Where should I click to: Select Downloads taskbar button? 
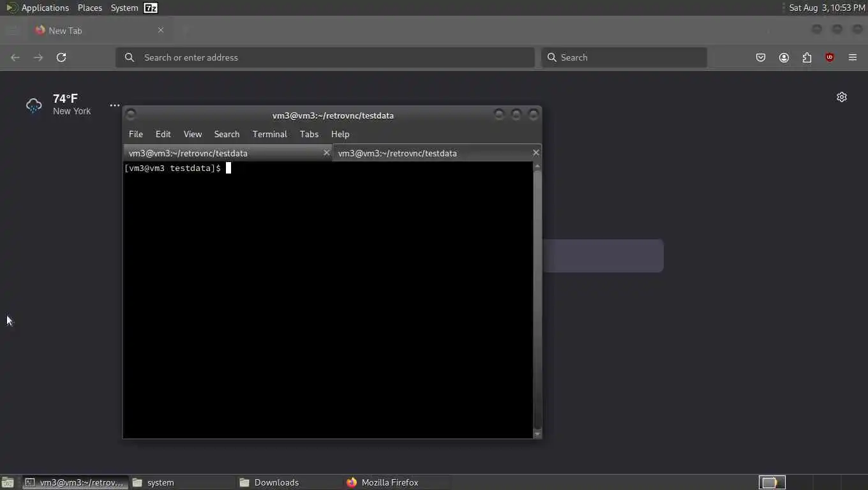pyautogui.click(x=289, y=482)
